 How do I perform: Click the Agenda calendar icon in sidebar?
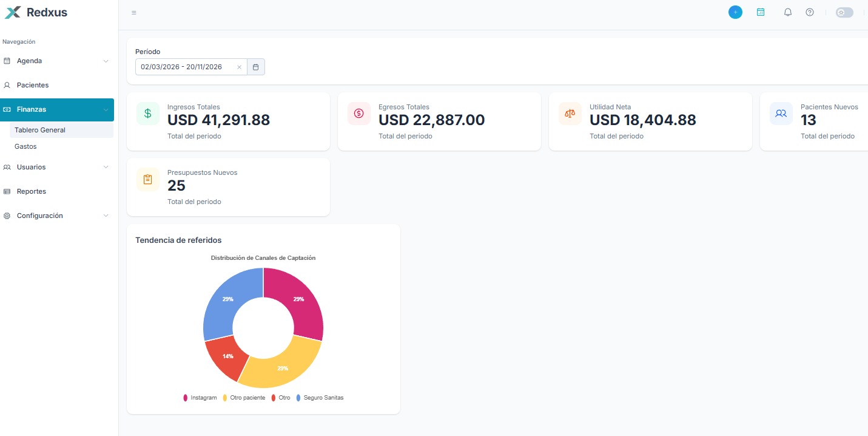pyautogui.click(x=7, y=61)
